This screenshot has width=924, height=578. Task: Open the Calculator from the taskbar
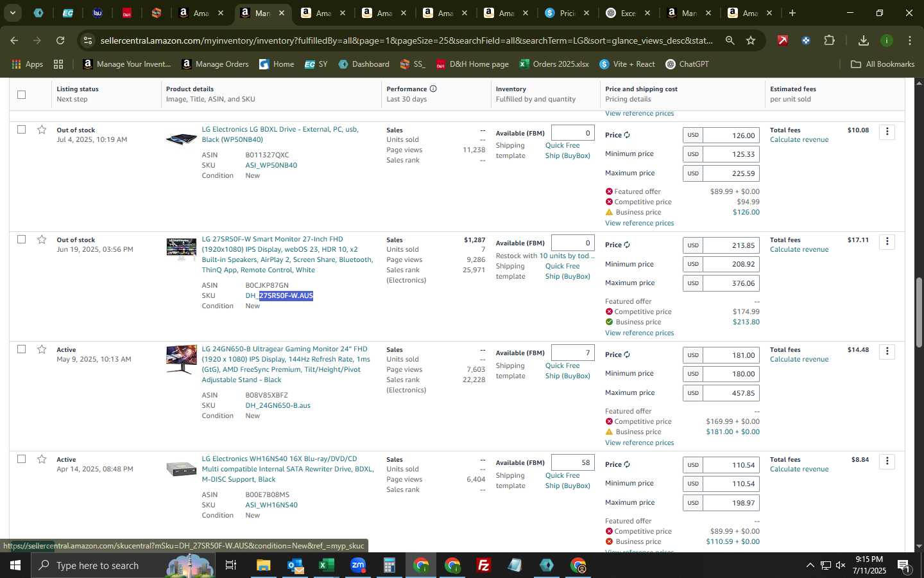[389, 565]
